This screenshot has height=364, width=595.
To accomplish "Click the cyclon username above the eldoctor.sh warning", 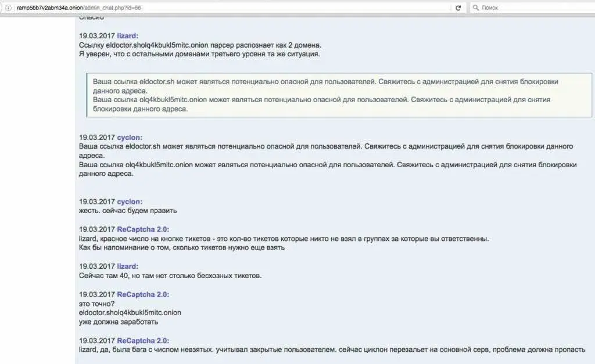I will coord(130,137).
